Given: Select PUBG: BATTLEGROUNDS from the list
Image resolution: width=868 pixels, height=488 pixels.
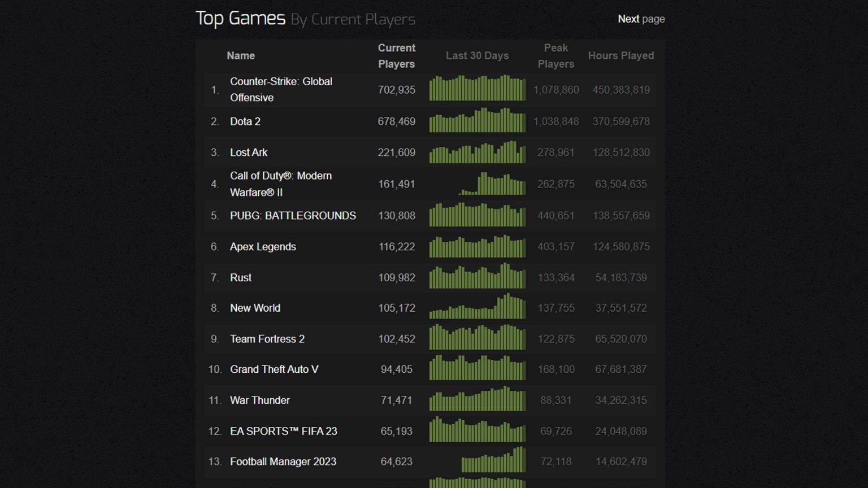Looking at the screenshot, I should tap(293, 216).
